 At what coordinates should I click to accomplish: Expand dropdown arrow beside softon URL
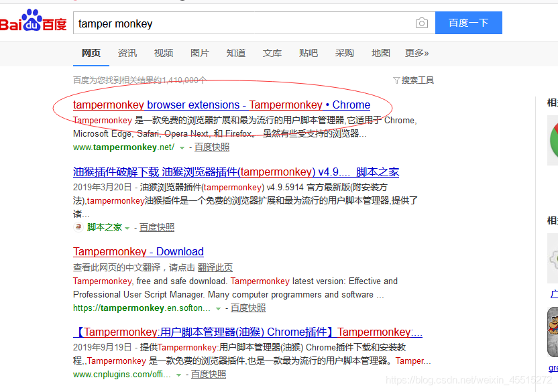tap(218, 309)
